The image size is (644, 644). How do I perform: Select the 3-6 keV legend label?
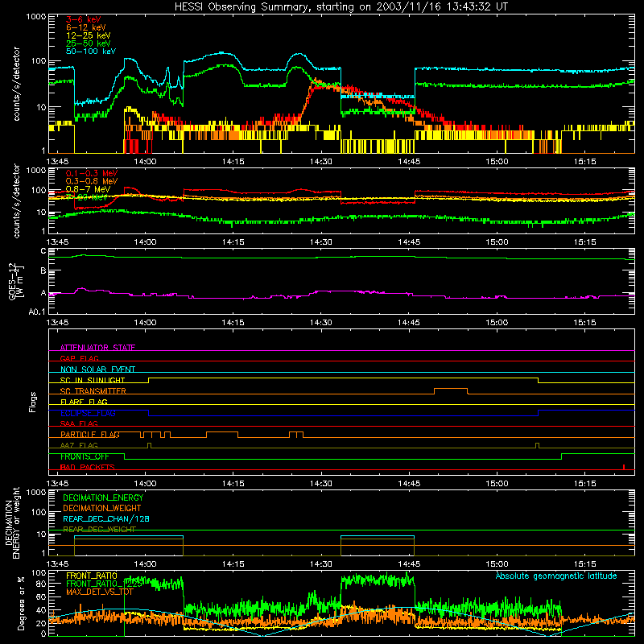point(84,19)
